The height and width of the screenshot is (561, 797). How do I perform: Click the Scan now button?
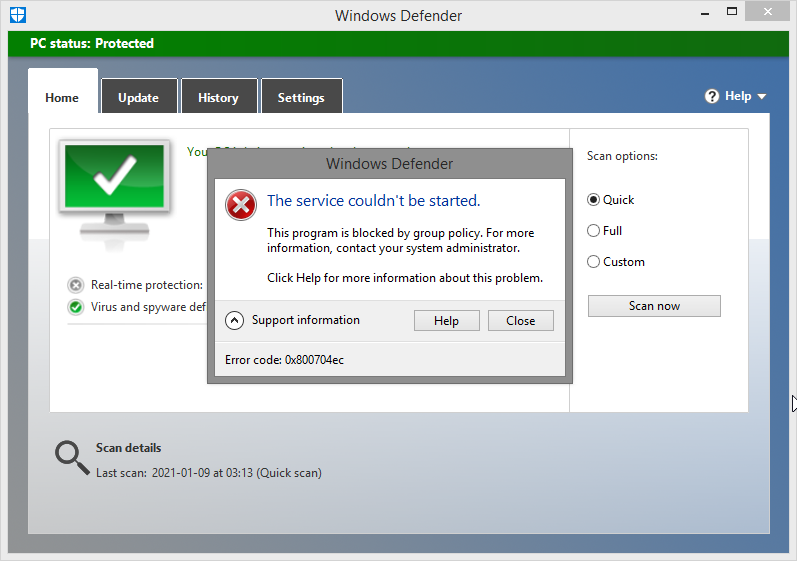pos(654,306)
